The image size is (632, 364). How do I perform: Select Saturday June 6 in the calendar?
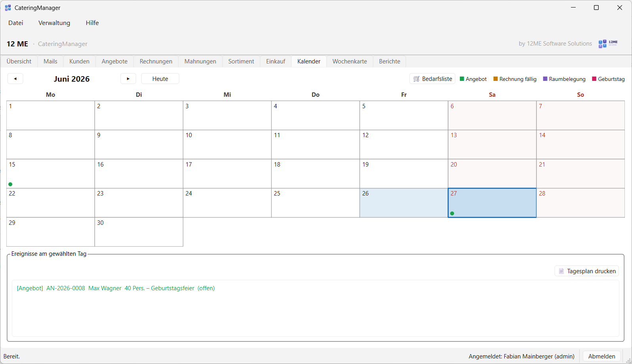click(x=492, y=115)
